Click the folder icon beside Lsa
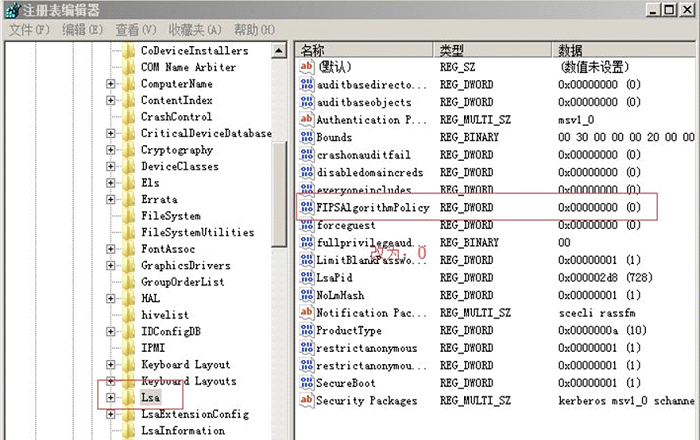This screenshot has width=700, height=440. (129, 398)
